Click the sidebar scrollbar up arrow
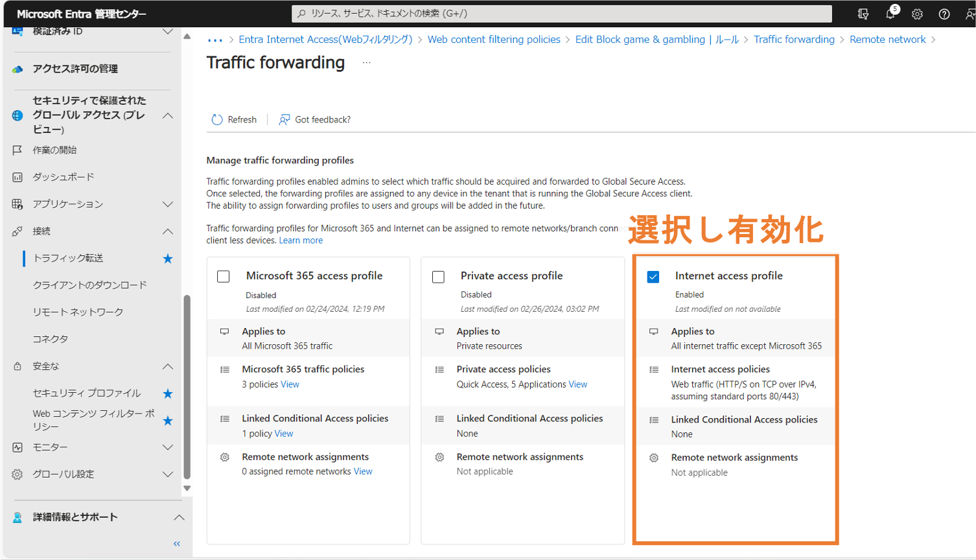Image resolution: width=976 pixels, height=560 pixels. pos(187,36)
